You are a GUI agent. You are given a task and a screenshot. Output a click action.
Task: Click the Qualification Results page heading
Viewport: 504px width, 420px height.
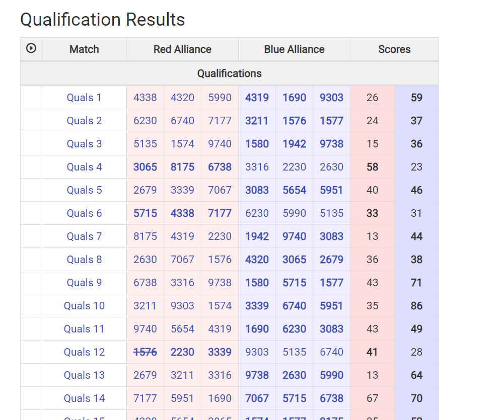click(103, 20)
